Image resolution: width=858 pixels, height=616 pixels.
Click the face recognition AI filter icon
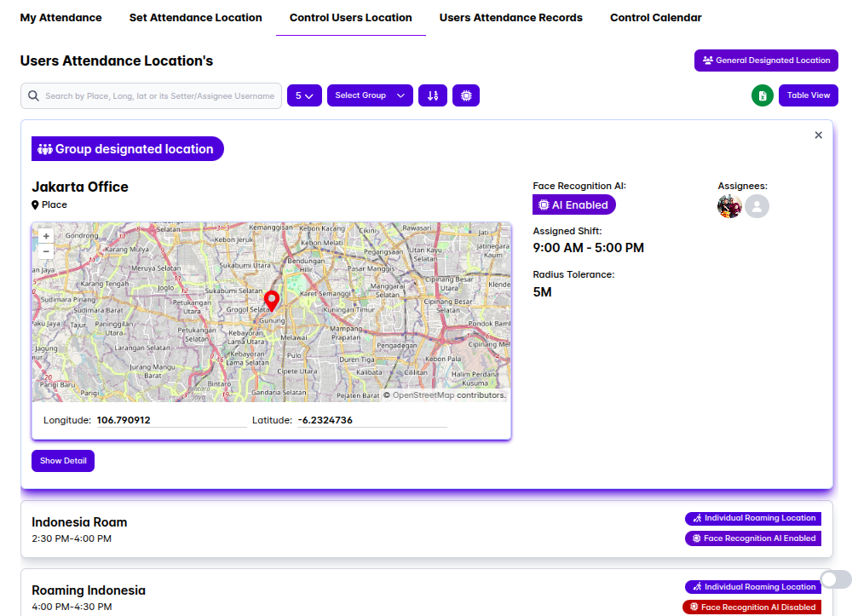pos(466,95)
